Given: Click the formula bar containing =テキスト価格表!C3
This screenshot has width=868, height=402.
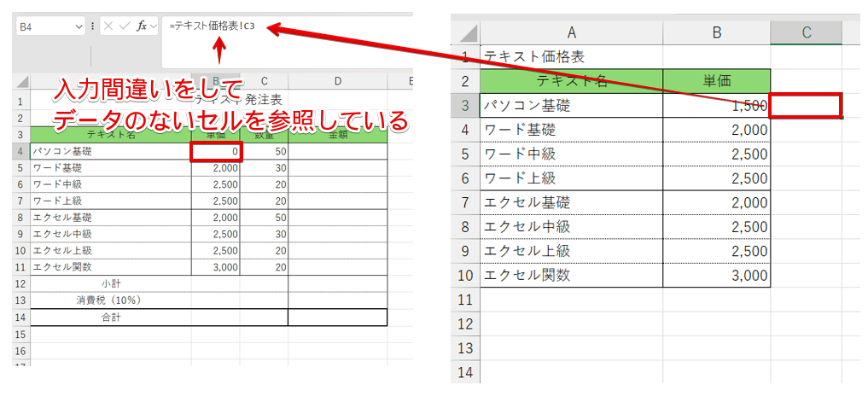Looking at the screenshot, I should (288, 42).
